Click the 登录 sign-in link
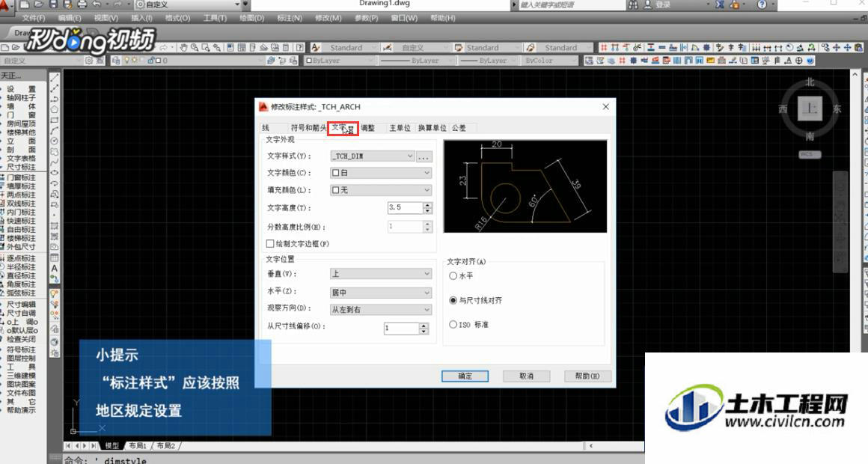Screen dimensions: 868x464 [663, 4]
